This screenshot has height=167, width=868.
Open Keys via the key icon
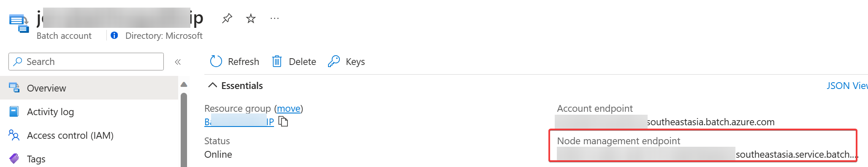click(334, 62)
